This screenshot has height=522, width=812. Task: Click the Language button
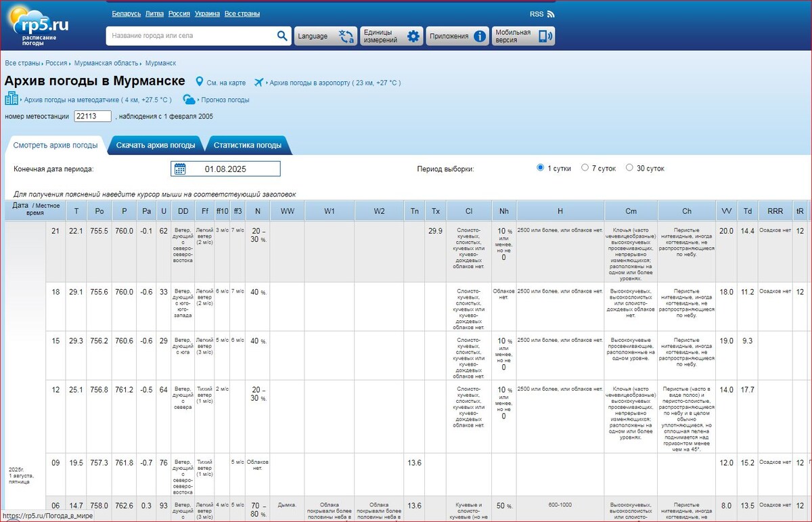325,37
